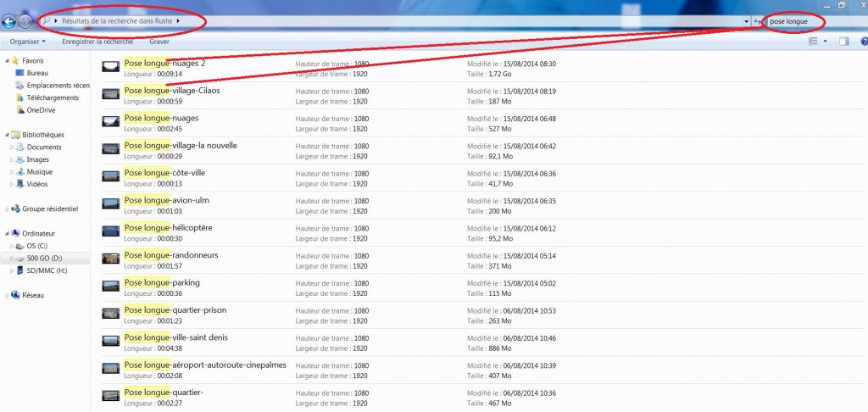Click the 1,72 Go size value
Screen dimensions: 868x412
point(498,74)
